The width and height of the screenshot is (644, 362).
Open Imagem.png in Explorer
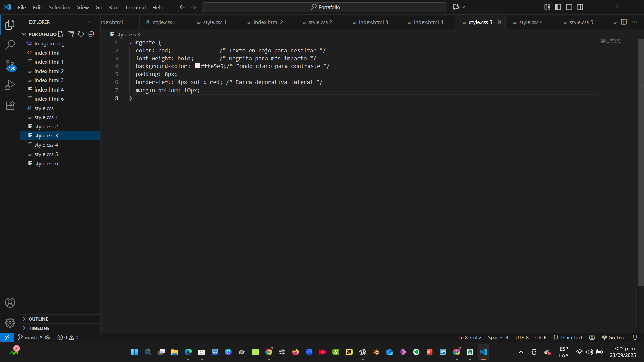point(60,43)
